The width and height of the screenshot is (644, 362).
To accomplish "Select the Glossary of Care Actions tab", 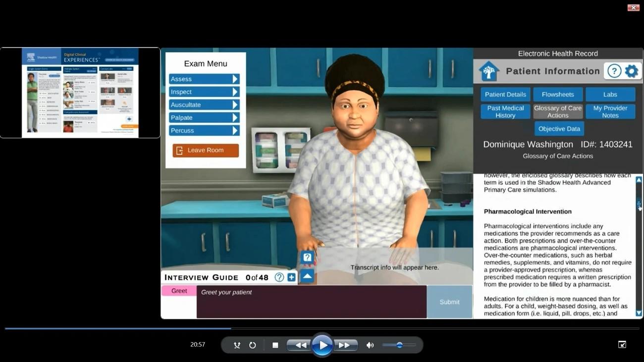I will pyautogui.click(x=557, y=111).
